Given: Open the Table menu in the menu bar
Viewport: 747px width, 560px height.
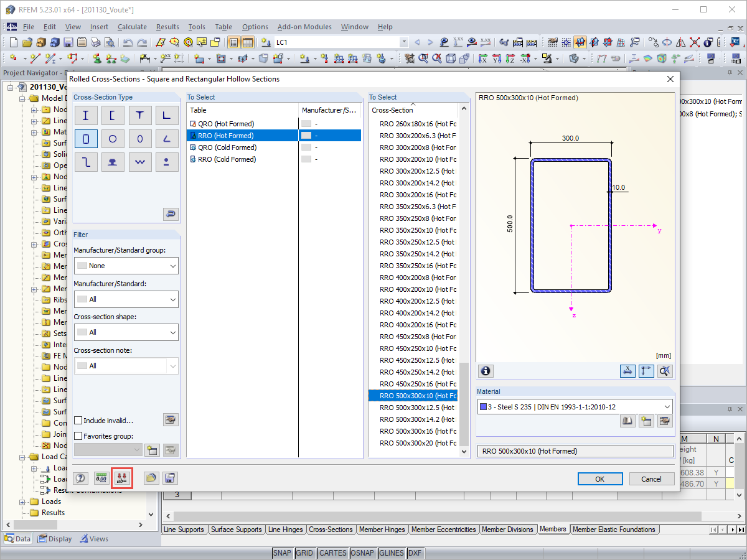Looking at the screenshot, I should coord(223,27).
